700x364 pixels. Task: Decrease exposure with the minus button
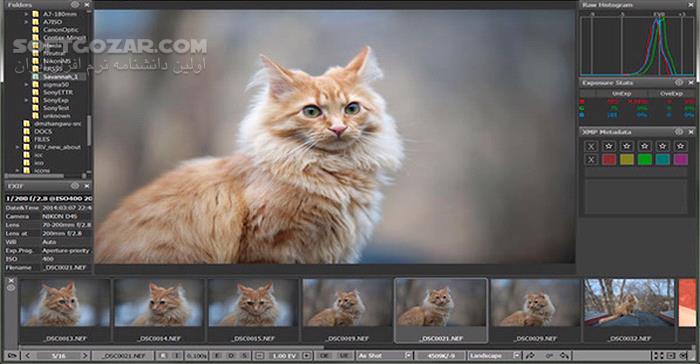coord(259,356)
